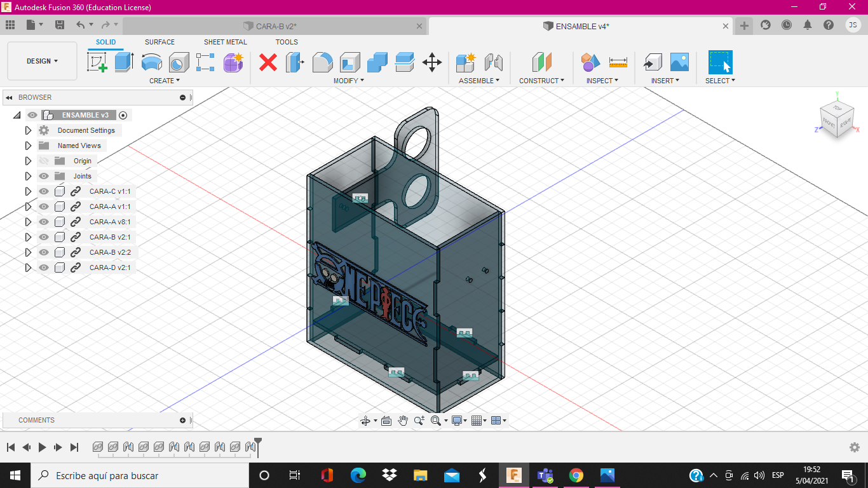Select the Create Sketch tool
Viewport: 868px width, 488px height.
tap(97, 62)
